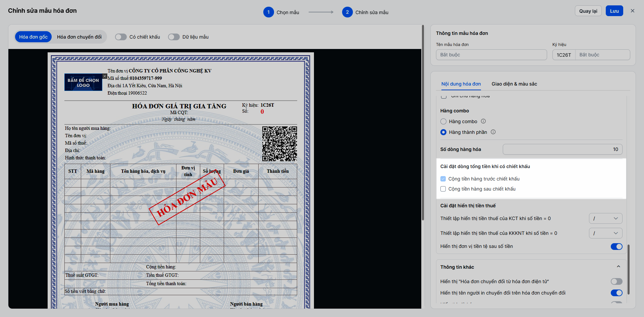Click the info icon beside Hàng combo
This screenshot has width=644, height=317.
click(483, 121)
